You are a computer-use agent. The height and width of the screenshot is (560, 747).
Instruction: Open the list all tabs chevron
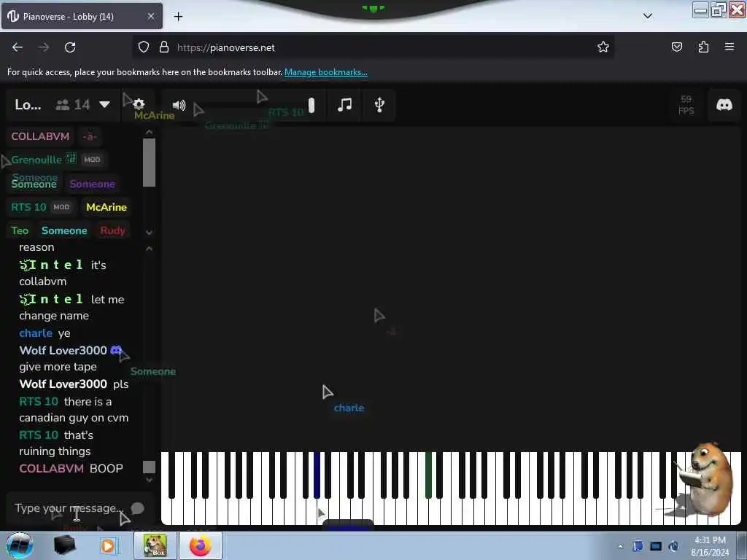click(x=648, y=16)
